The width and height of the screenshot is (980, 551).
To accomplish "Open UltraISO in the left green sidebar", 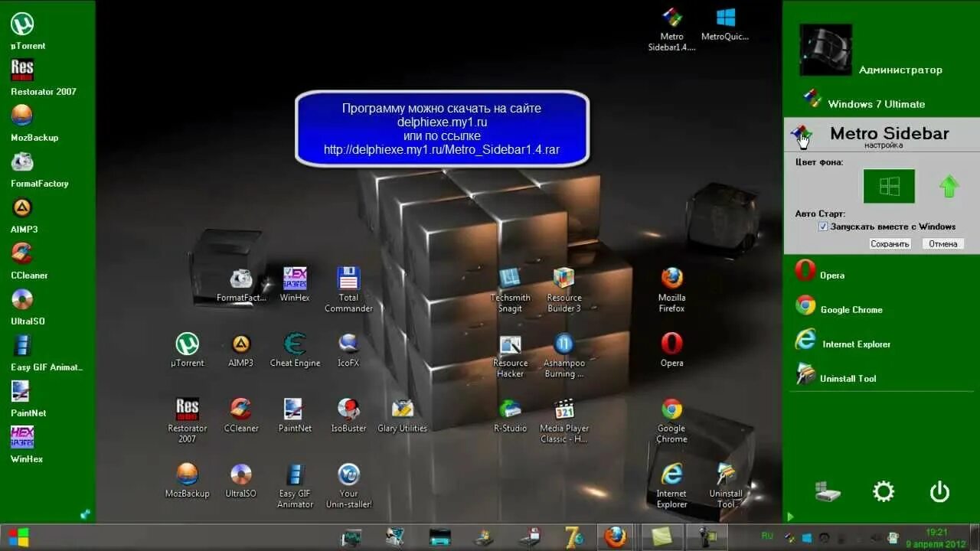I will pos(22,300).
